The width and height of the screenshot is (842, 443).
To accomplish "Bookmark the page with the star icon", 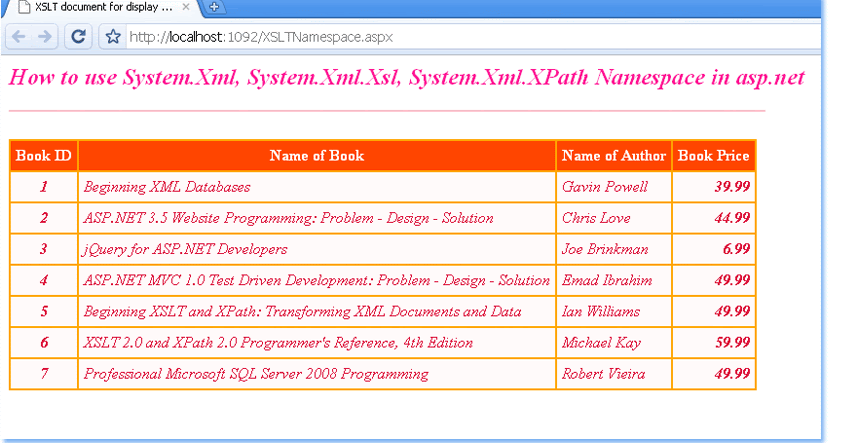I will pos(113,37).
